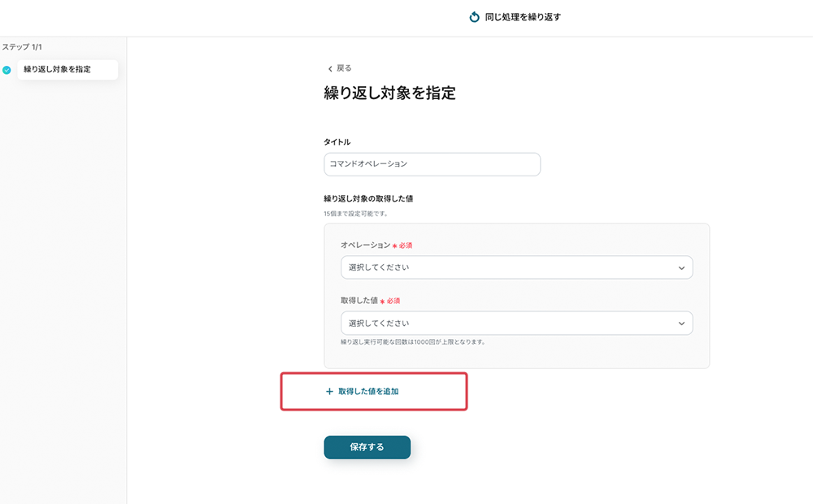Click the 繰り返し実行可能な回数は1000回 hint text
The height and width of the screenshot is (504, 813).
(x=413, y=341)
